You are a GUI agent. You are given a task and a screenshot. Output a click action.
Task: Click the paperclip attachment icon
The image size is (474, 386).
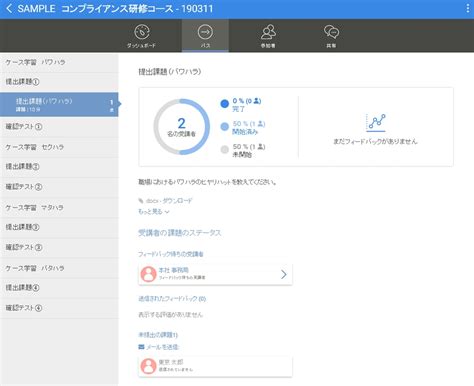click(x=141, y=201)
